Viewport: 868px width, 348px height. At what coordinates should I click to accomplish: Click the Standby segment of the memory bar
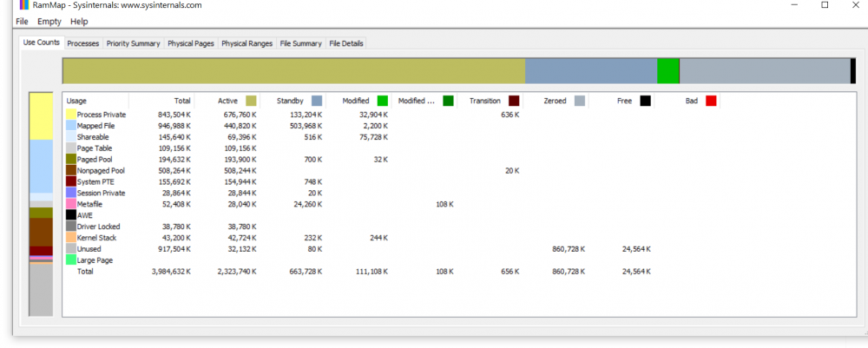590,71
